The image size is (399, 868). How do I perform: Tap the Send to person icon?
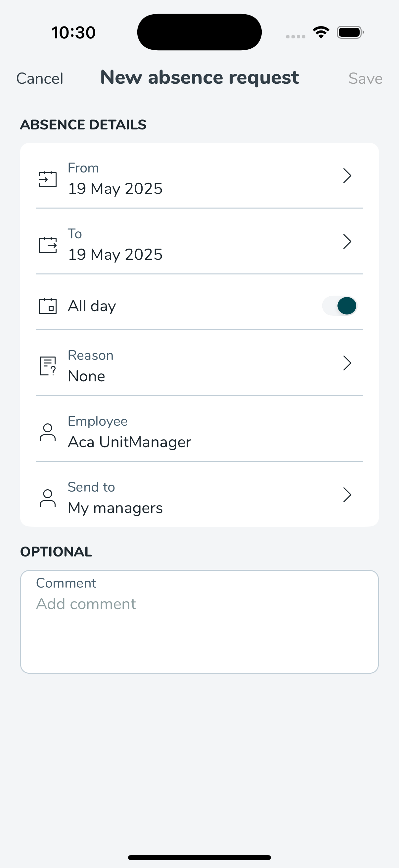click(47, 498)
